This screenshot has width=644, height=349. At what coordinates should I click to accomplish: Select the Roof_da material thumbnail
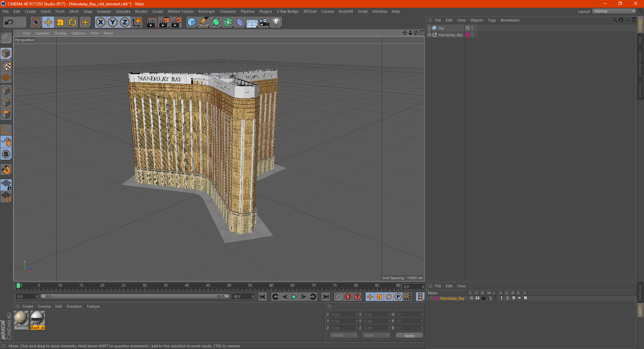(x=38, y=318)
